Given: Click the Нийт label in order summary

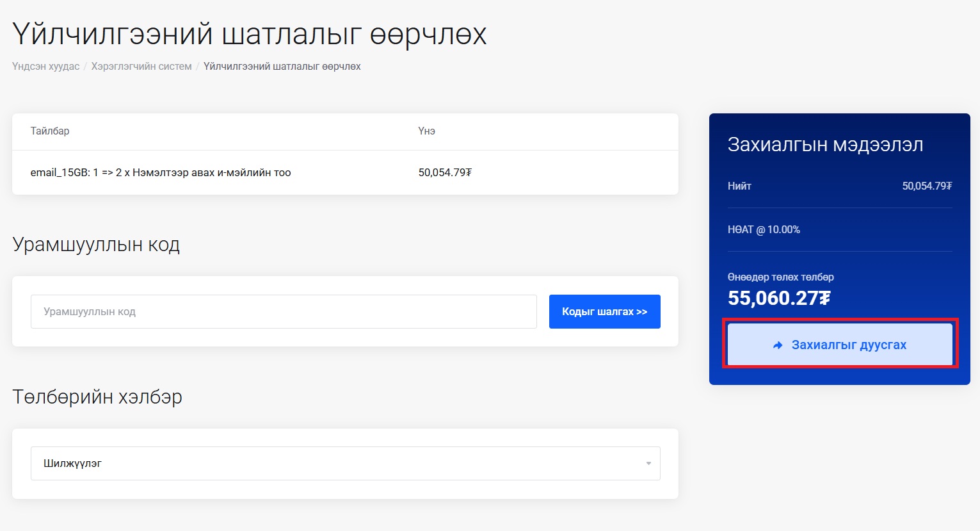Looking at the screenshot, I should [x=739, y=186].
